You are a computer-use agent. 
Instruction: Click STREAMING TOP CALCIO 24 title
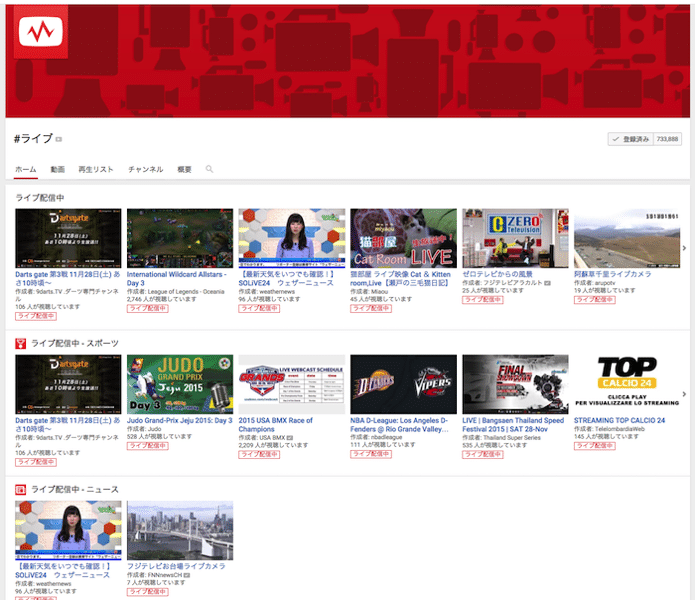619,420
